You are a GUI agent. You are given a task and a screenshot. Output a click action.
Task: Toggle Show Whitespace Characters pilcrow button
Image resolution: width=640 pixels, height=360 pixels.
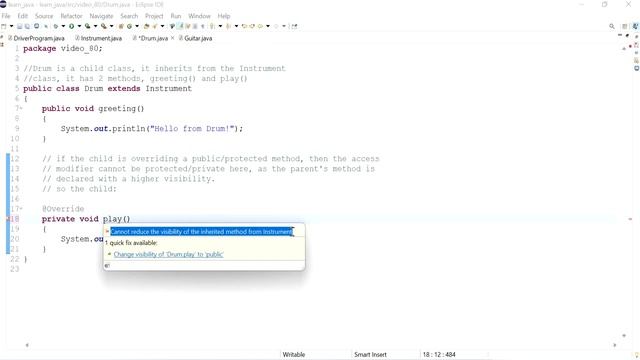[x=202, y=26]
